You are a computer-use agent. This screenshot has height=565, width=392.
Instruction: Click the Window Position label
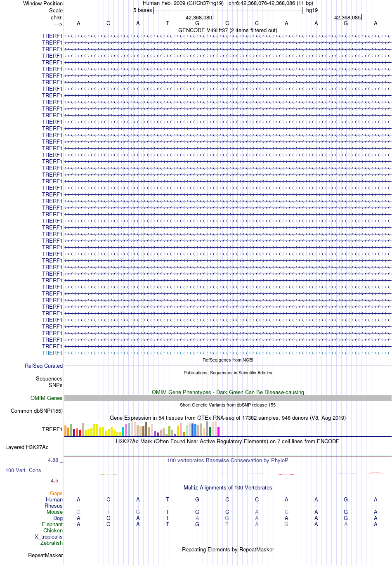pyautogui.click(x=43, y=3)
